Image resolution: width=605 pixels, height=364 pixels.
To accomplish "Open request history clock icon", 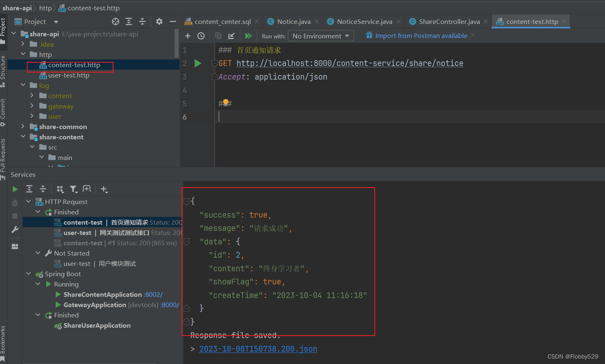I will pos(201,36).
